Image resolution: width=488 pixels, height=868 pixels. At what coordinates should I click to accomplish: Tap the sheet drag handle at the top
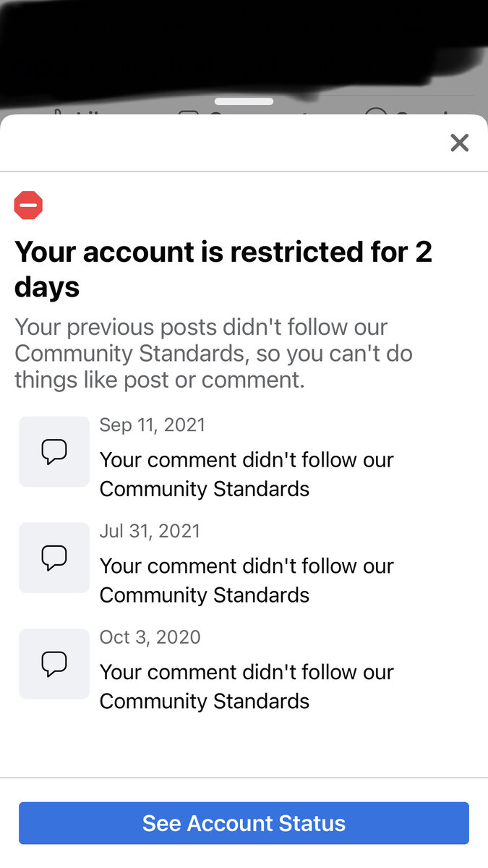pyautogui.click(x=244, y=101)
